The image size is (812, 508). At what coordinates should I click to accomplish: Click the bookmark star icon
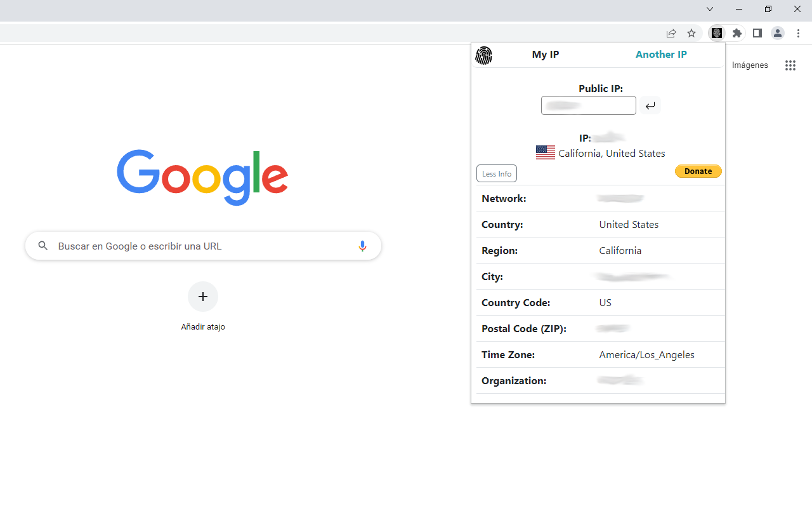pos(691,33)
